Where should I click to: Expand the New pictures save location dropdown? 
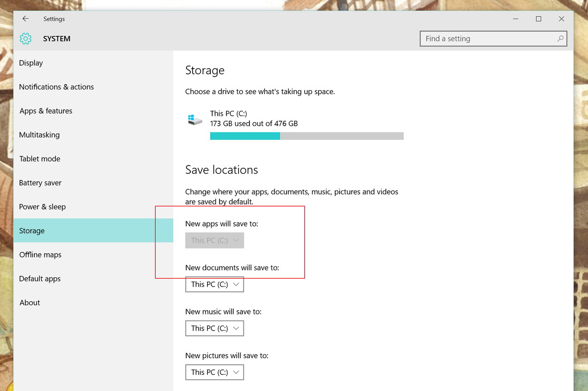coord(214,372)
